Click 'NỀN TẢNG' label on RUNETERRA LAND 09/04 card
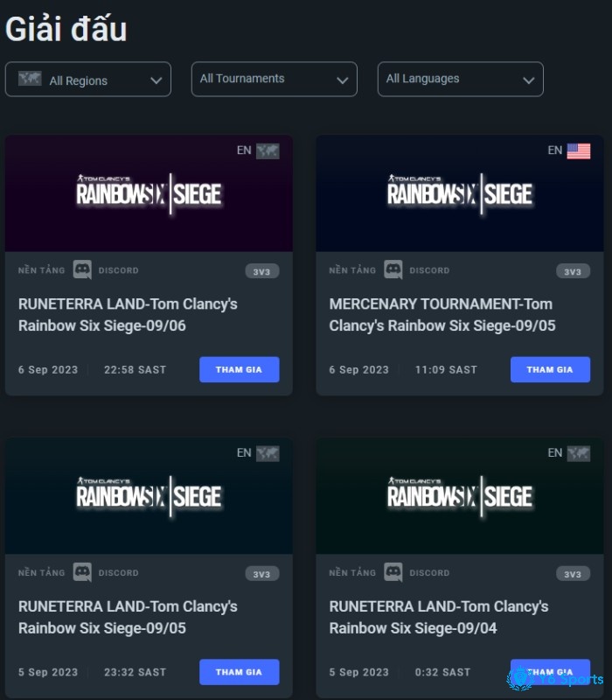Image resolution: width=612 pixels, height=700 pixels. [x=352, y=573]
